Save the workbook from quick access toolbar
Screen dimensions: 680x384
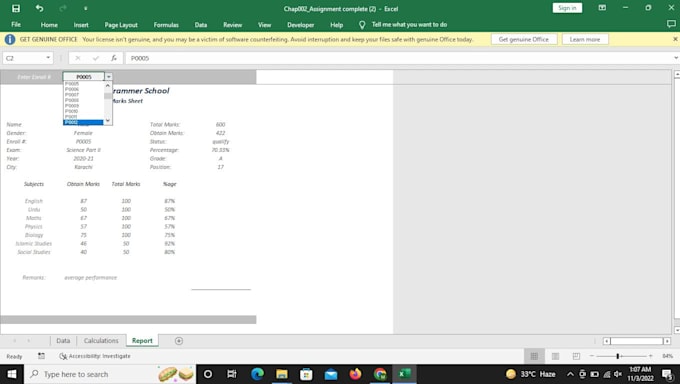16,8
